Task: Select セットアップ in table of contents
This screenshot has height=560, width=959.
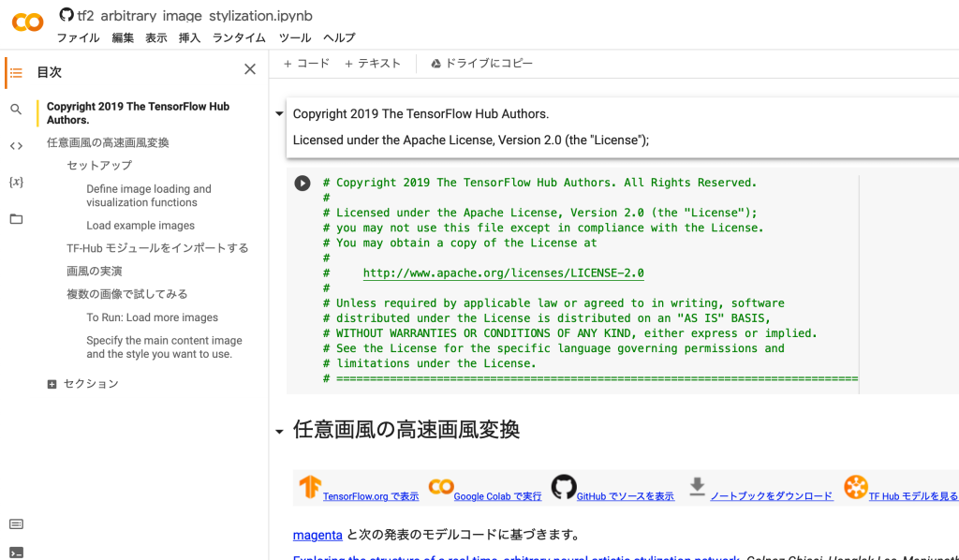Action: click(99, 166)
